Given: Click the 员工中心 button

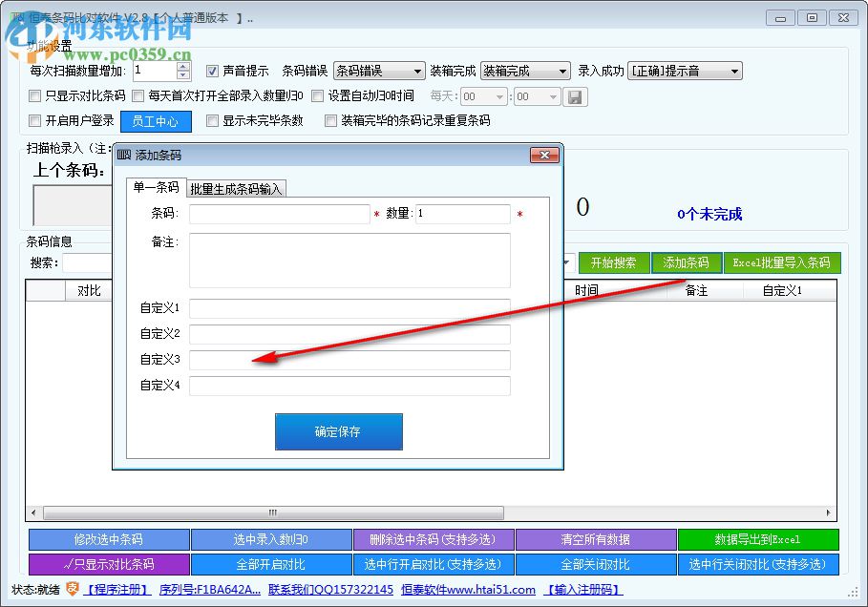Looking at the screenshot, I should pyautogui.click(x=156, y=121).
